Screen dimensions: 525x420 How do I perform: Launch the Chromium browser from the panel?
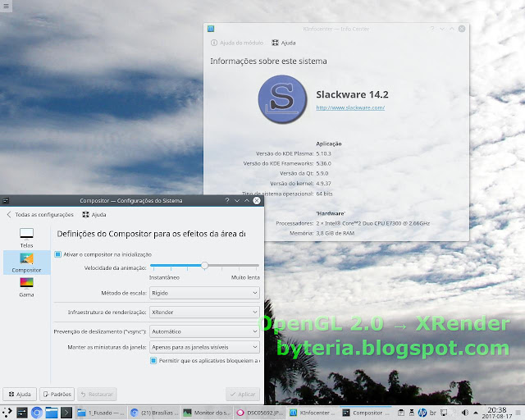[37, 413]
